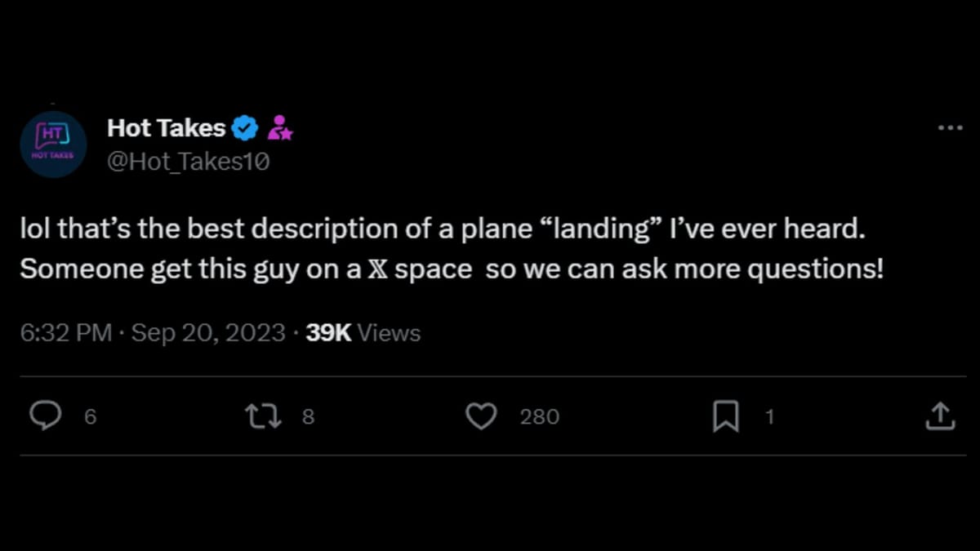Click the reply speech bubble icon
The image size is (980, 551).
[x=46, y=416]
